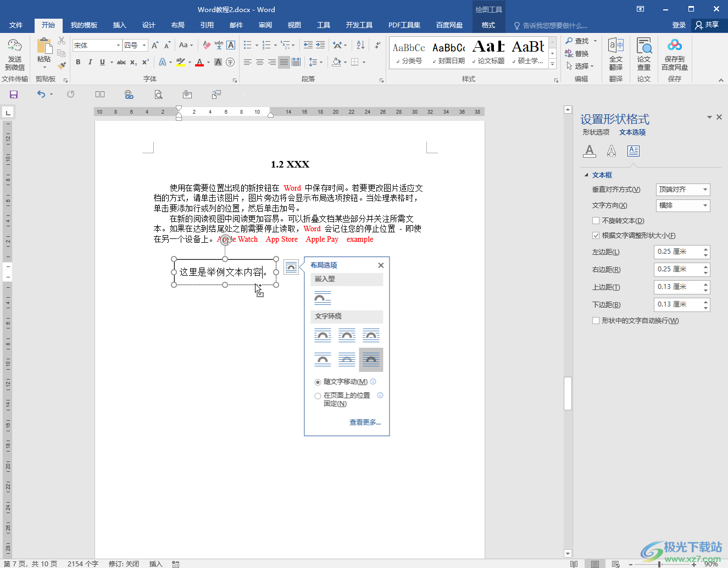This screenshot has height=568, width=728.
Task: Open Send to WeChat
Action: coord(15,54)
